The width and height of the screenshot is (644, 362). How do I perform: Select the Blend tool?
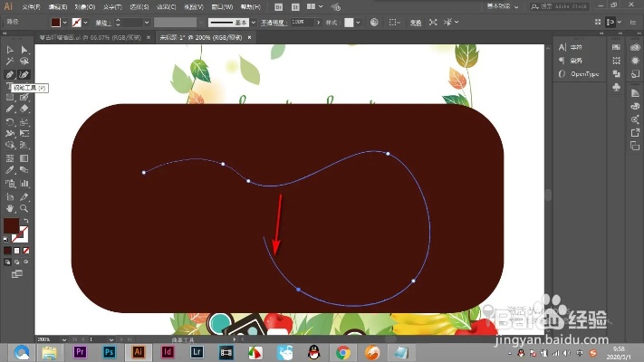pos(24,170)
